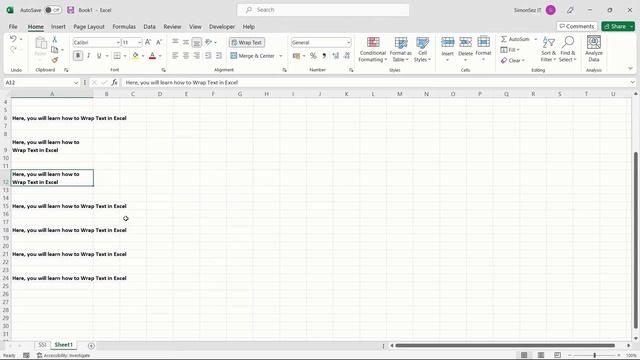This screenshot has height=360, width=640.
Task: Click the Save floppy disk icon
Action: (71, 10)
